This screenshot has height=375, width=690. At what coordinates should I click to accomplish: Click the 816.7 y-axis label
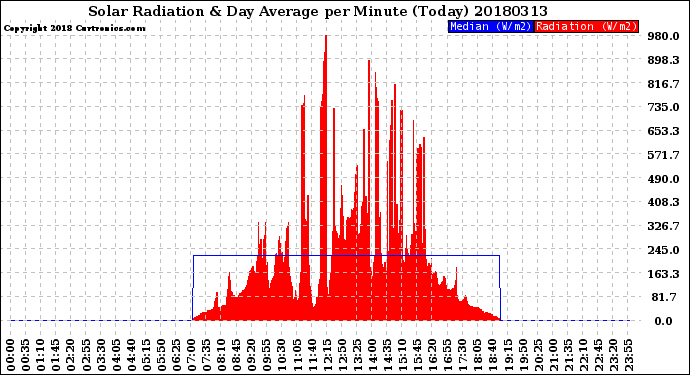pos(663,84)
